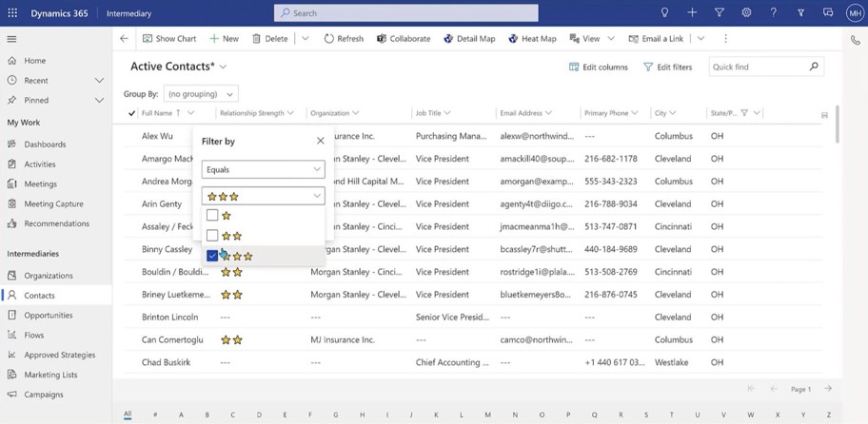Click the View command
Screen dimensions: 868x424
point(584,39)
